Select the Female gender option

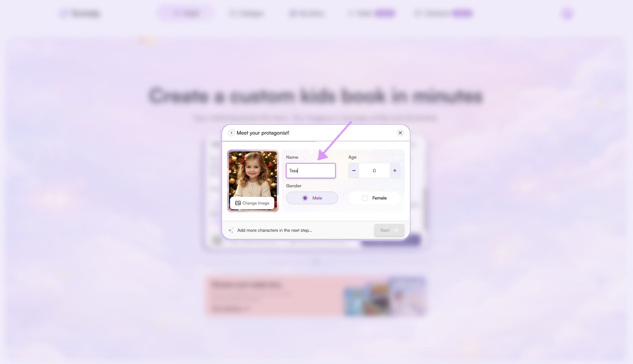pos(374,198)
